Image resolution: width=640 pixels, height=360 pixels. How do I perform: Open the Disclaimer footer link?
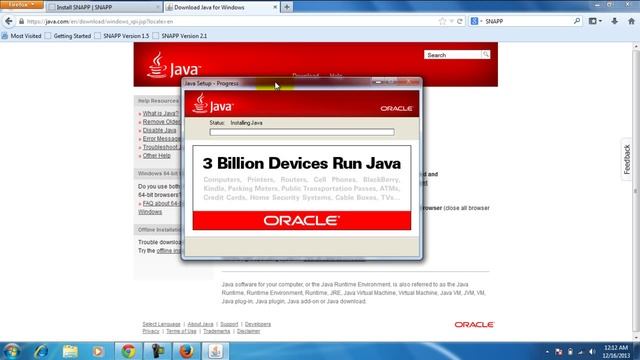coord(248,331)
